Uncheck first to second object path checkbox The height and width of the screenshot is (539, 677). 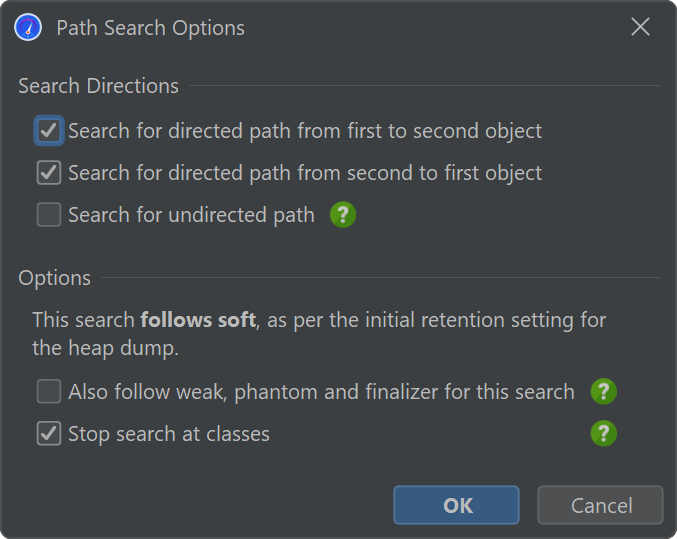pos(49,130)
